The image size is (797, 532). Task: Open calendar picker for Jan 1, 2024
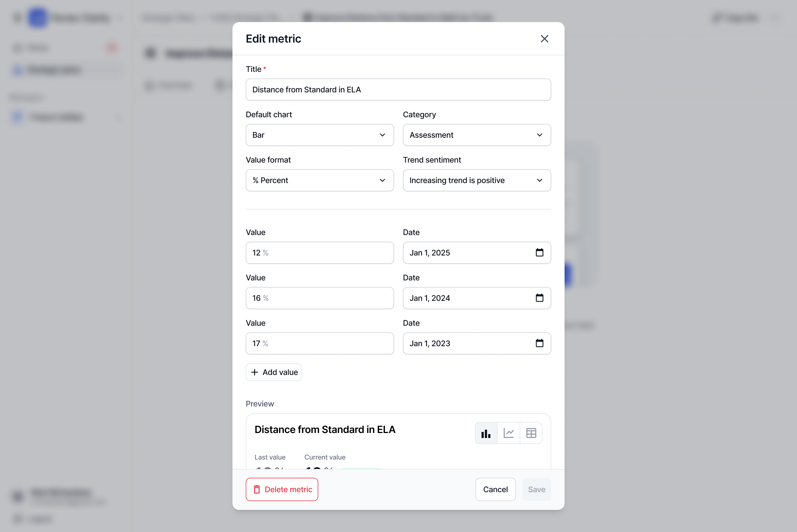[539, 298]
